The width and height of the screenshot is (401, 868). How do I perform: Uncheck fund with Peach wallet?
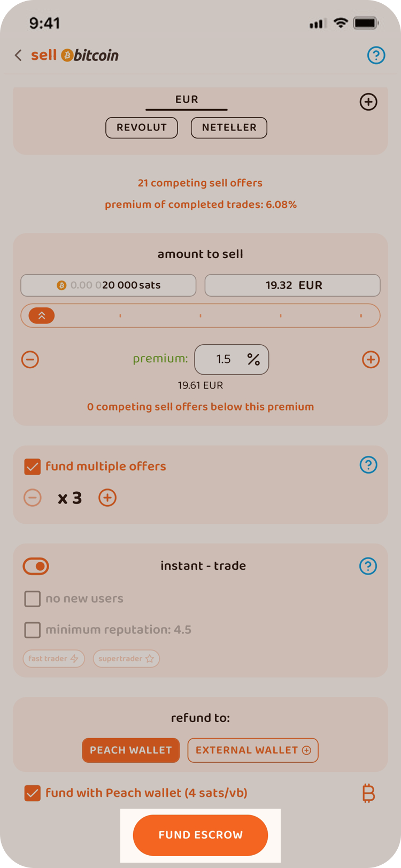(33, 793)
